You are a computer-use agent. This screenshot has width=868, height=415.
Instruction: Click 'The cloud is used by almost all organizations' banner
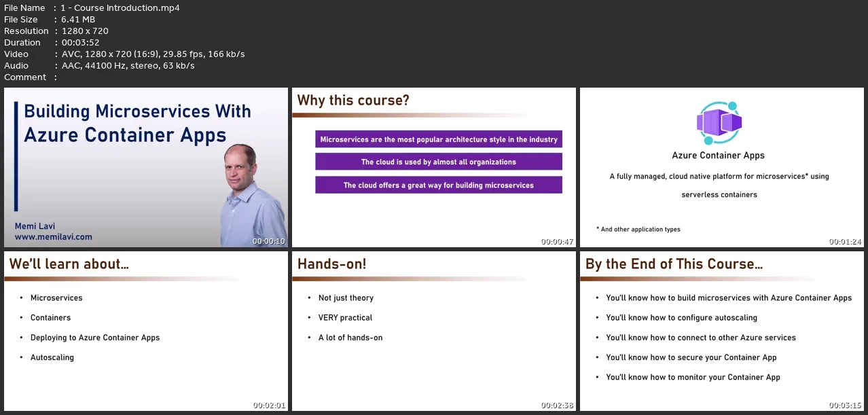(x=439, y=162)
